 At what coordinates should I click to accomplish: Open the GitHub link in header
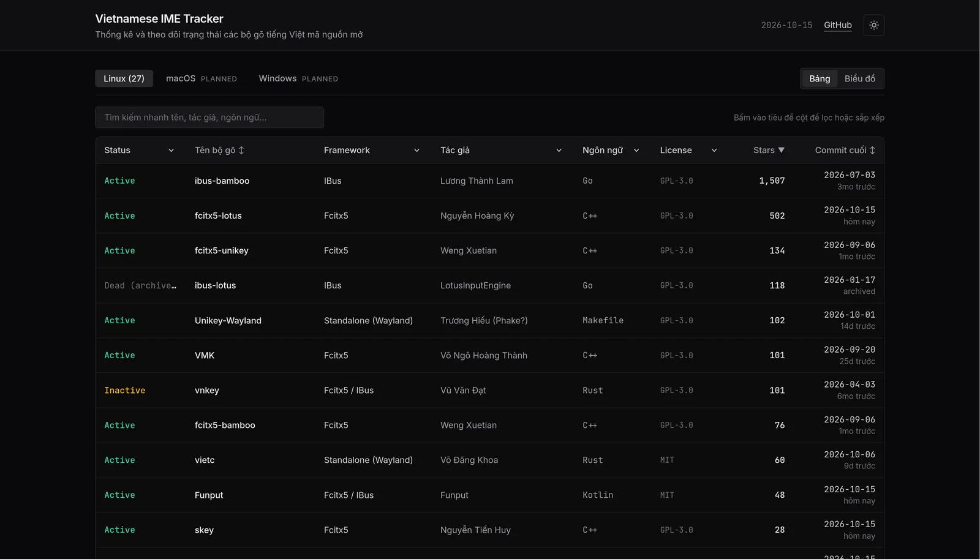[x=837, y=25]
